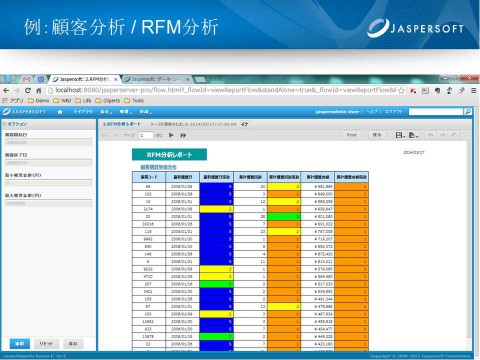
Task: Click the Print button
Action: (x=352, y=135)
